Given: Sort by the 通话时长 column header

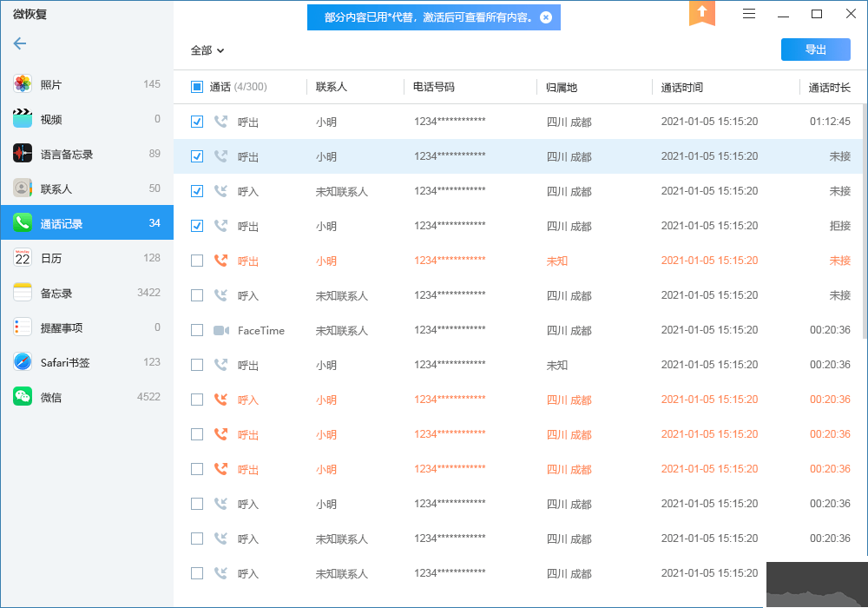Looking at the screenshot, I should click(x=829, y=88).
